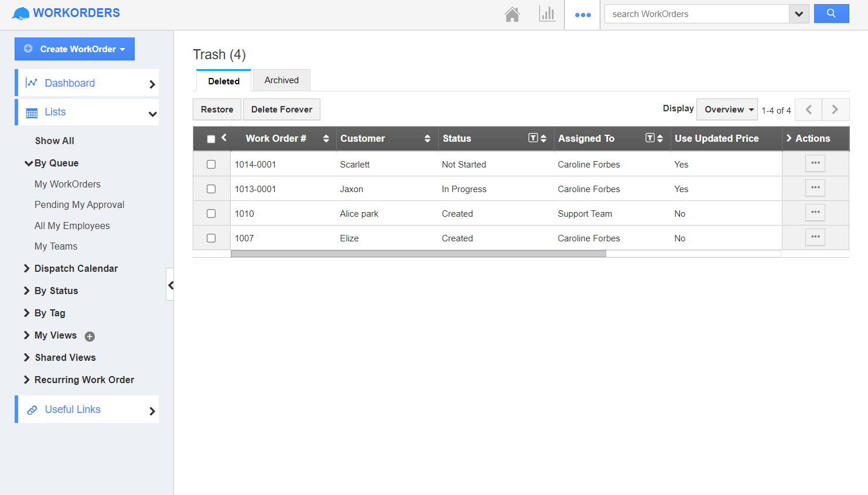Filter the Status column
868x495 pixels.
click(532, 138)
